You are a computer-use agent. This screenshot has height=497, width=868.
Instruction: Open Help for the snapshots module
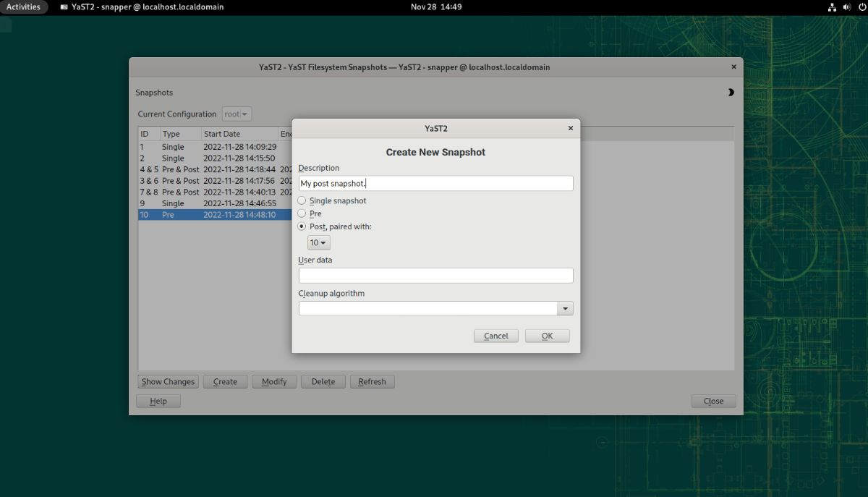click(x=158, y=400)
